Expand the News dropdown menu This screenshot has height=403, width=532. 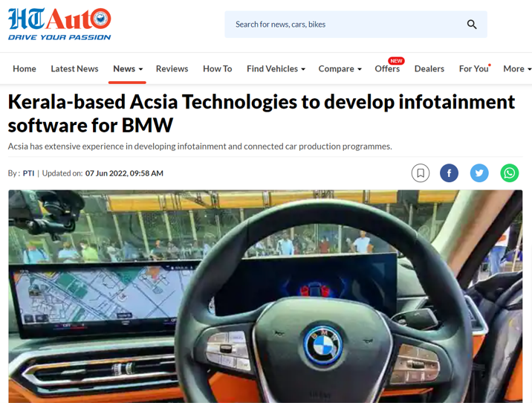(128, 69)
